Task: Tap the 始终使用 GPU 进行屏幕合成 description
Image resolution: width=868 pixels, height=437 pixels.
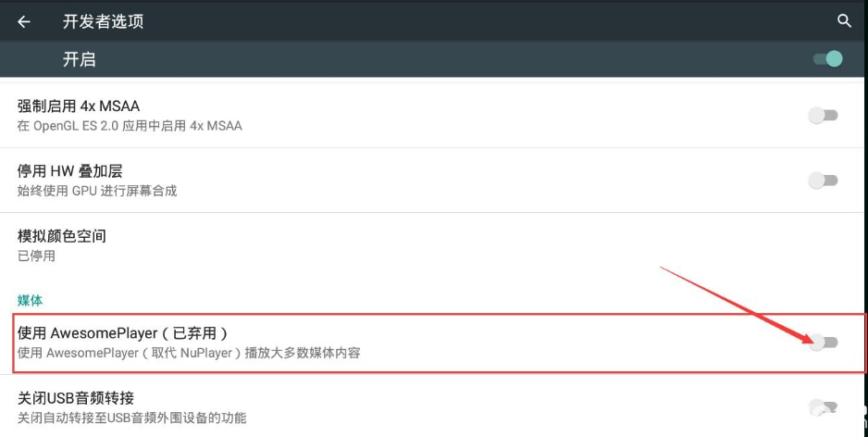Action: pos(97,191)
